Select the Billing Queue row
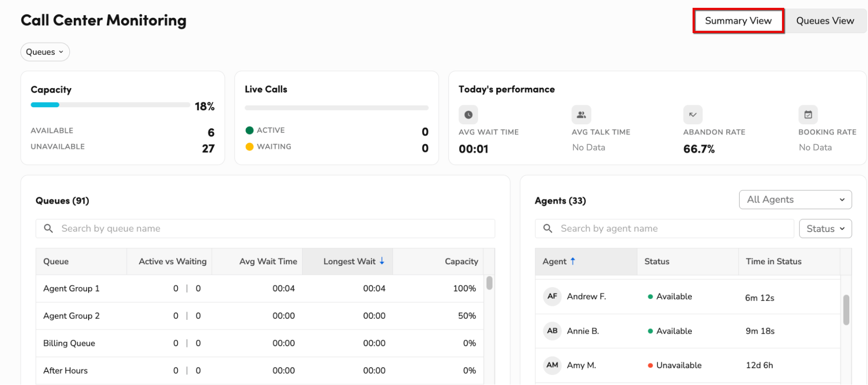 coord(260,343)
